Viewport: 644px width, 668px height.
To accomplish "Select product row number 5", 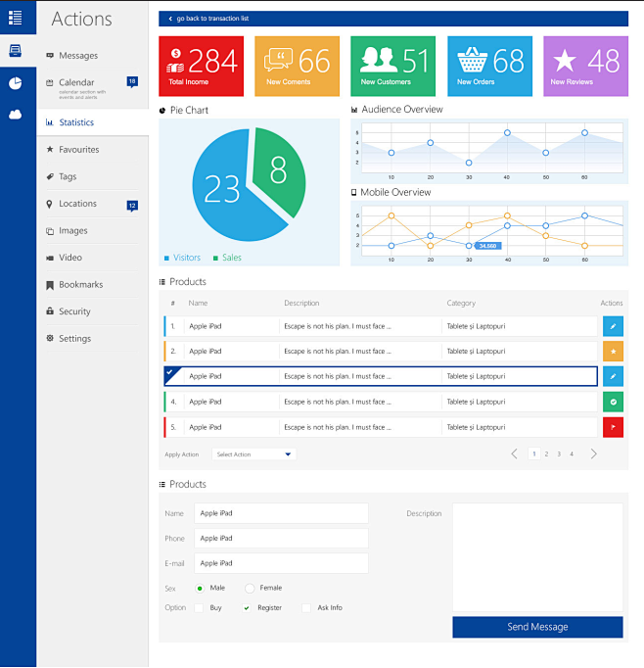I will (381, 427).
